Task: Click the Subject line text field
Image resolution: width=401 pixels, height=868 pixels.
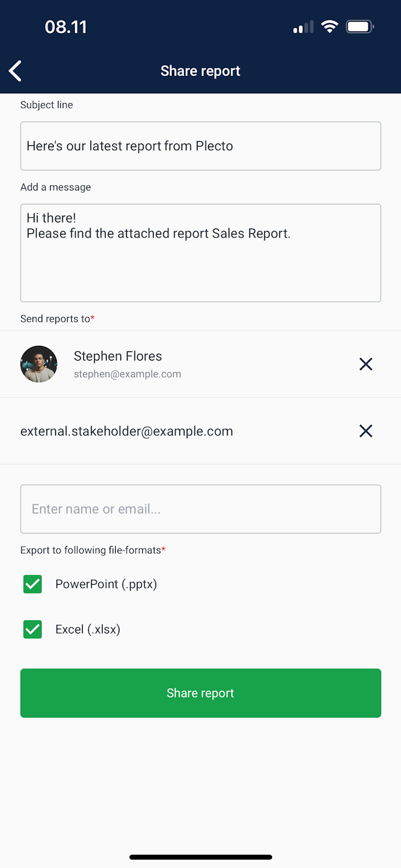Action: coord(200,146)
